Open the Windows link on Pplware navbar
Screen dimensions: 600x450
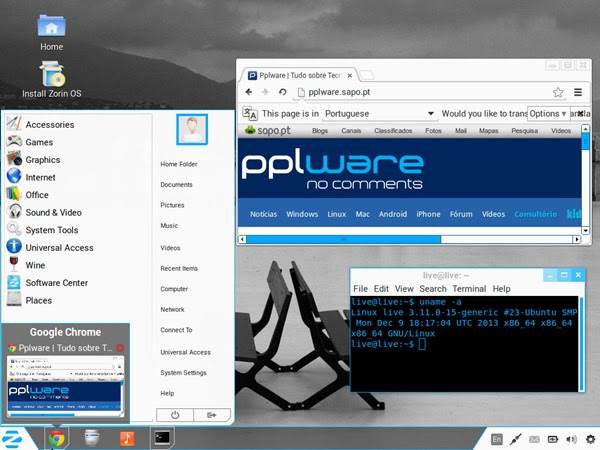[x=302, y=214]
